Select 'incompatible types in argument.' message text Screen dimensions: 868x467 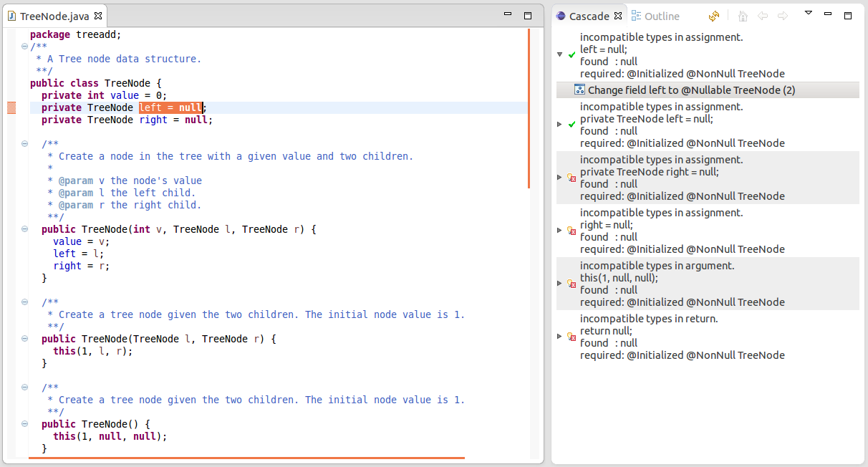pyautogui.click(x=657, y=266)
